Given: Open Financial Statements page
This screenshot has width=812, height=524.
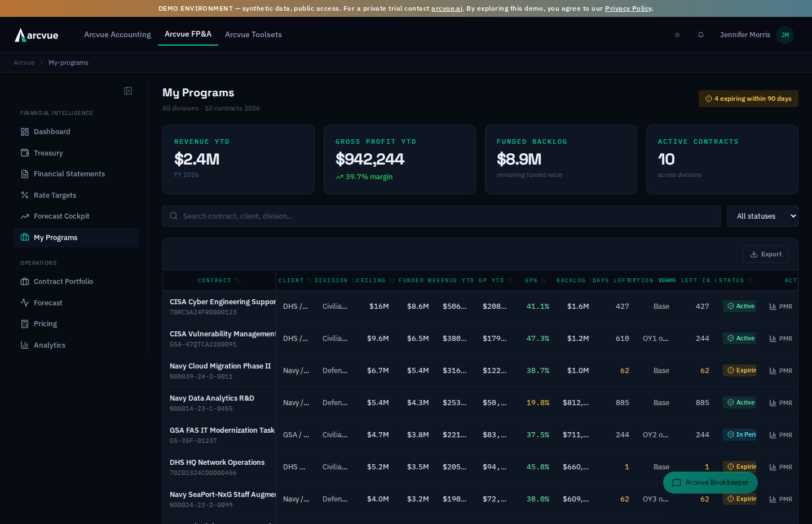Looking at the screenshot, I should click(76, 174).
